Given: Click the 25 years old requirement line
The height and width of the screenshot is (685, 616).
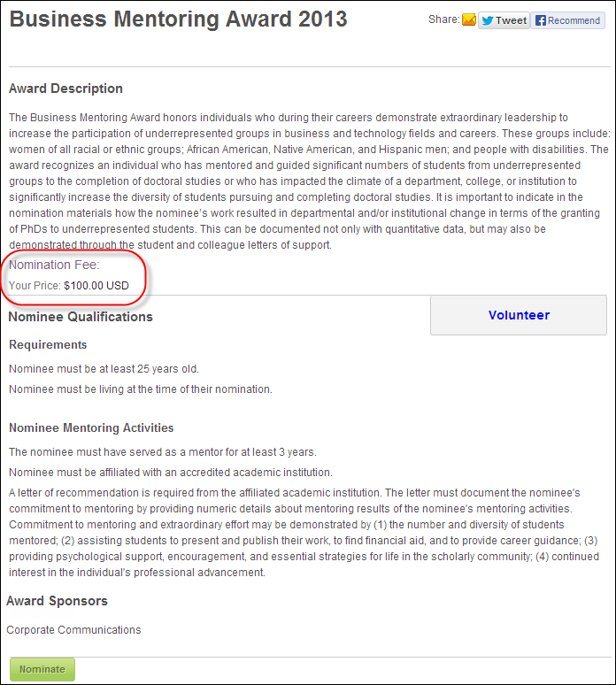Looking at the screenshot, I should (104, 369).
